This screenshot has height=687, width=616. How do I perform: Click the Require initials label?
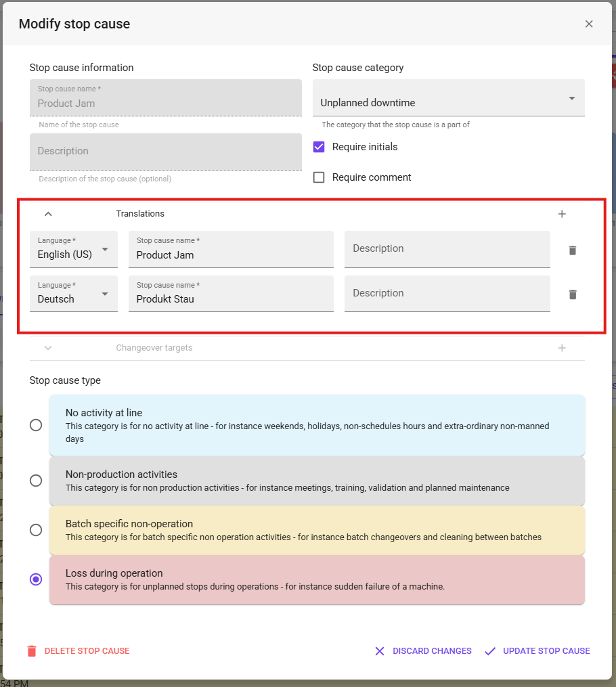[x=365, y=147]
